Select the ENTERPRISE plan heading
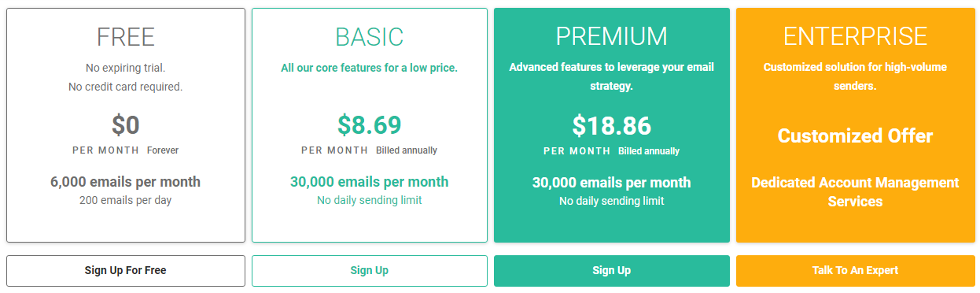The height and width of the screenshot is (293, 980). click(x=855, y=37)
